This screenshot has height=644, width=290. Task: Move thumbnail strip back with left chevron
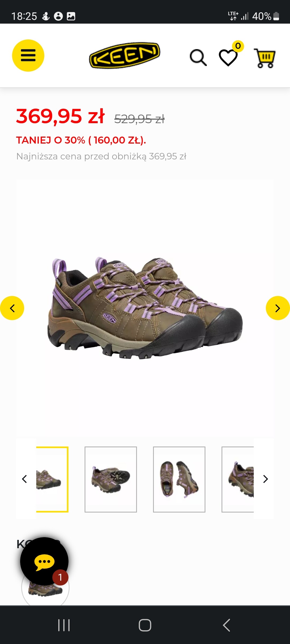pyautogui.click(x=24, y=479)
